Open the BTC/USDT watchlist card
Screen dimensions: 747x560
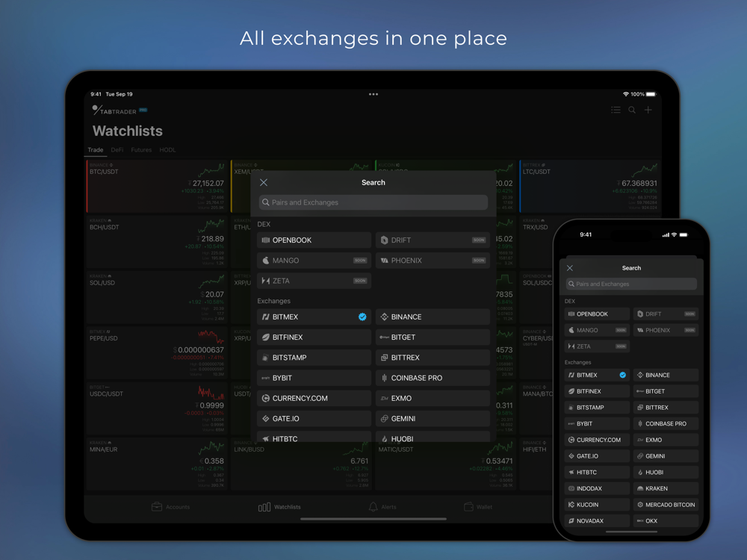(157, 186)
